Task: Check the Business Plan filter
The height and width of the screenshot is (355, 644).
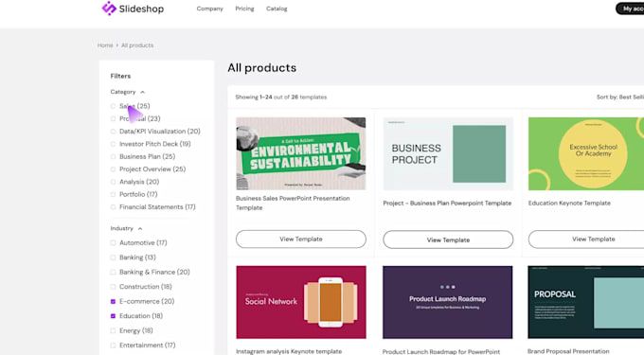Action: pos(113,157)
